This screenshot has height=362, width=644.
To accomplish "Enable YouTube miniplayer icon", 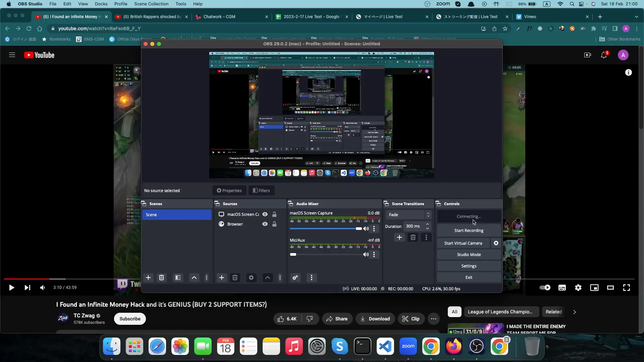I will [594, 288].
